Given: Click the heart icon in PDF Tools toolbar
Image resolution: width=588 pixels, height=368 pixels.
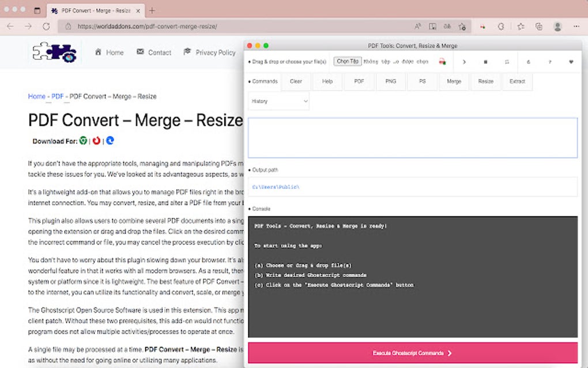Looking at the screenshot, I should click(571, 62).
